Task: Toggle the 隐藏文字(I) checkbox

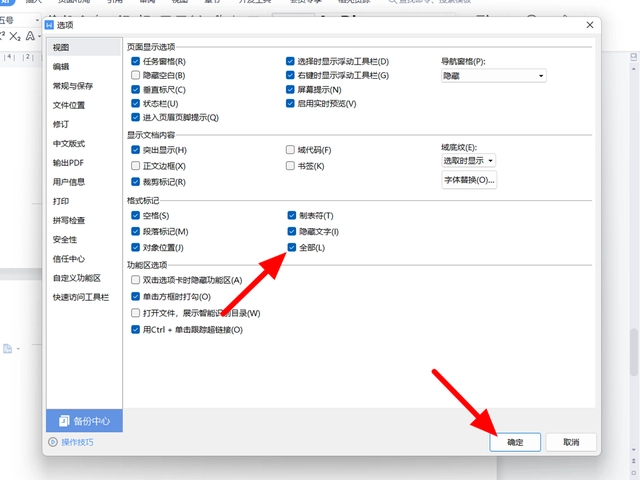Action: point(292,231)
